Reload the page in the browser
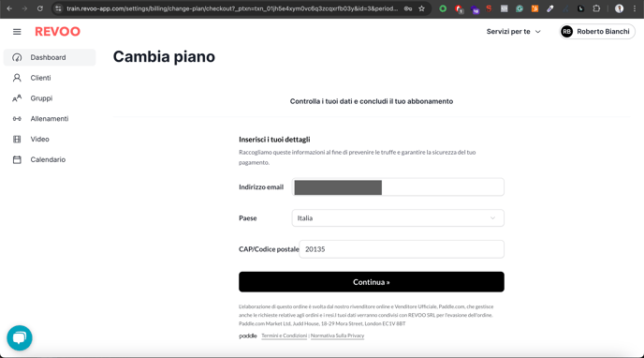Viewport: 644px width, 358px height. pos(40,8)
